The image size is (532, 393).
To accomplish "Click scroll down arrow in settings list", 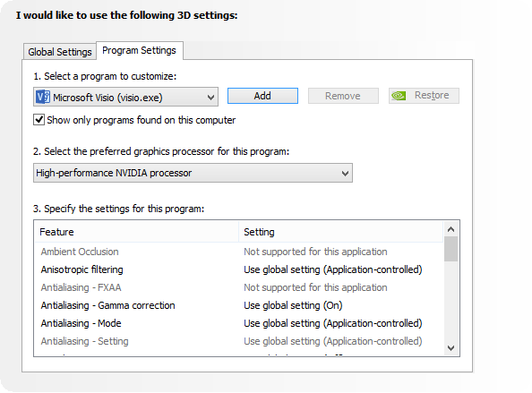I will click(x=450, y=348).
